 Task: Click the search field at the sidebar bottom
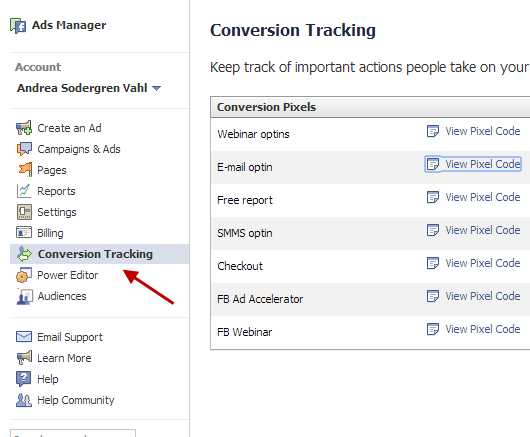pyautogui.click(x=73, y=433)
